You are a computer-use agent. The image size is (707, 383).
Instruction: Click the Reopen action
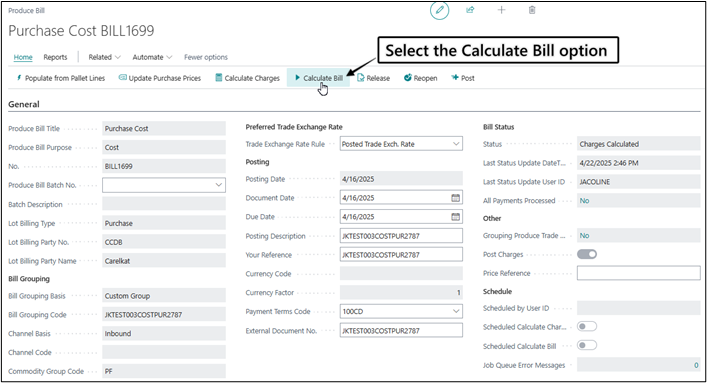420,78
